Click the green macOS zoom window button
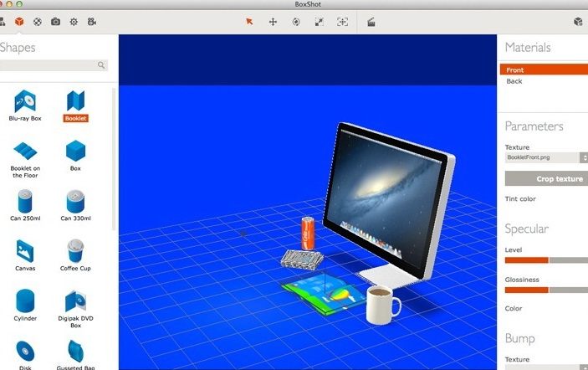Viewport: 588px width, 370px height. pyautogui.click(x=19, y=4)
